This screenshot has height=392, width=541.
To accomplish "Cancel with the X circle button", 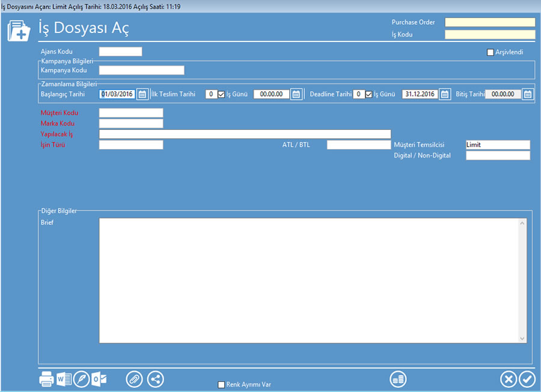I will point(509,379).
